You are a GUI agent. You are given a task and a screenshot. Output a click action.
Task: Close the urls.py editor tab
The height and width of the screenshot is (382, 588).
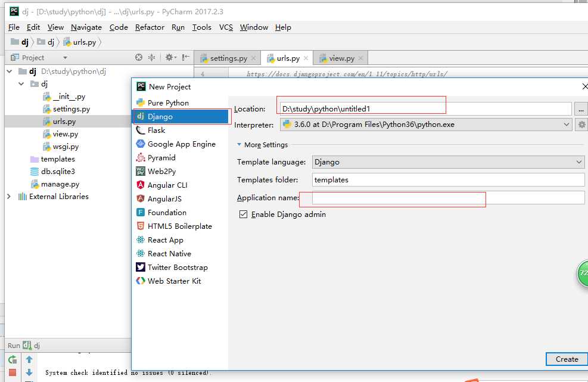[306, 58]
